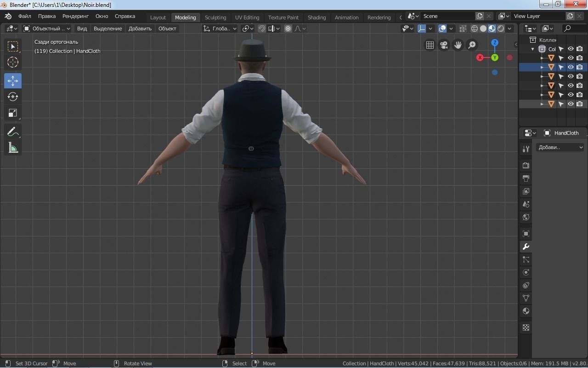Open the Object properties tab
Viewport: 588px width, 368px height.
click(526, 234)
